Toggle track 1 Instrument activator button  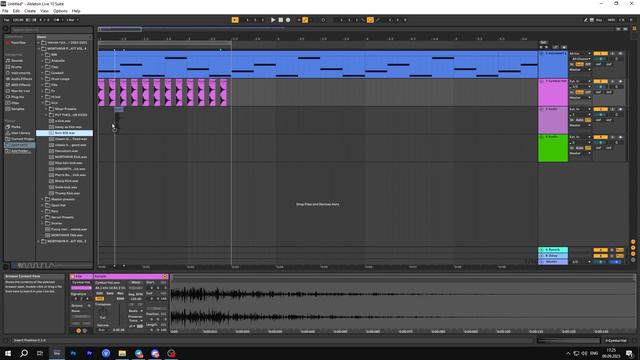point(600,53)
